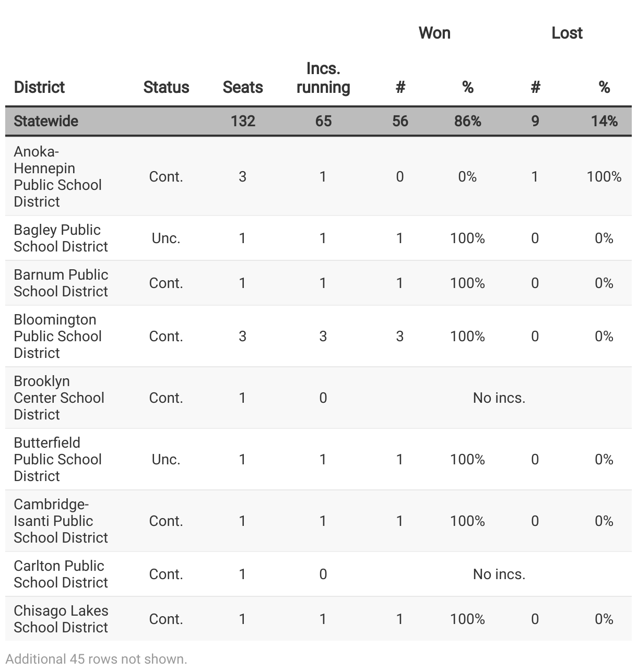Click Bloomington Public School District name
Viewport: 637px width, 672px height.
(57, 336)
